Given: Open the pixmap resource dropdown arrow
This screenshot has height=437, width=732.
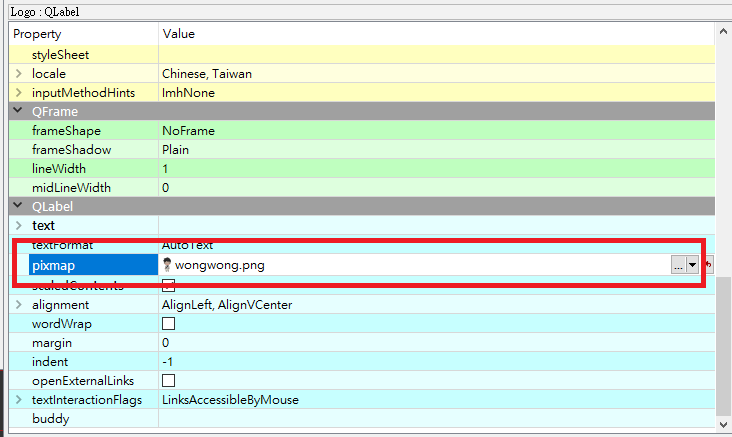Looking at the screenshot, I should (692, 265).
